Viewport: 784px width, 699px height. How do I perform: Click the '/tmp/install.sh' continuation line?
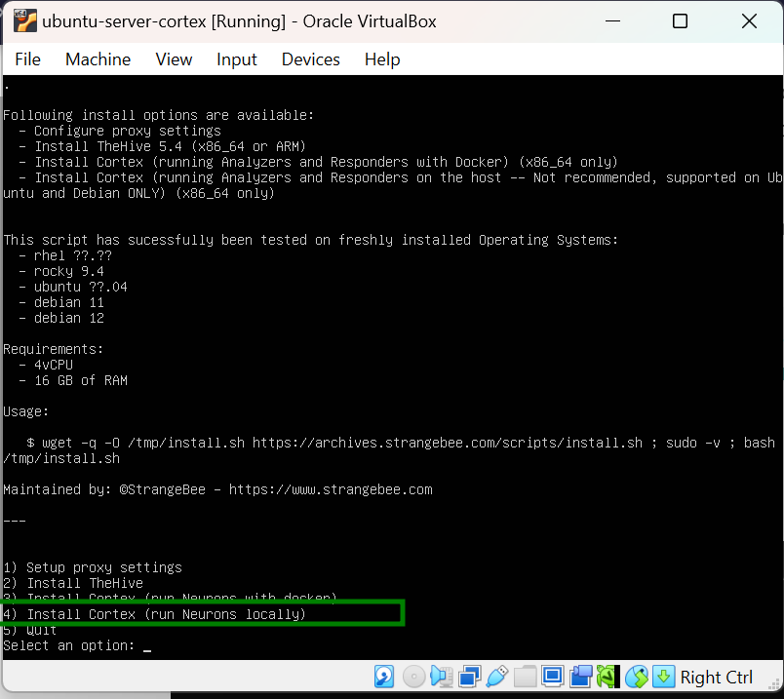click(61, 458)
